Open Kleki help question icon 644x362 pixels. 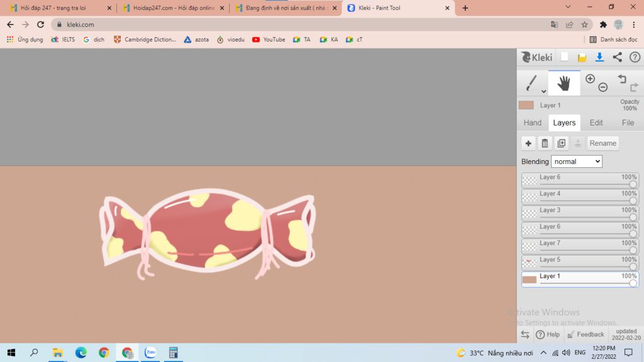pos(635,57)
